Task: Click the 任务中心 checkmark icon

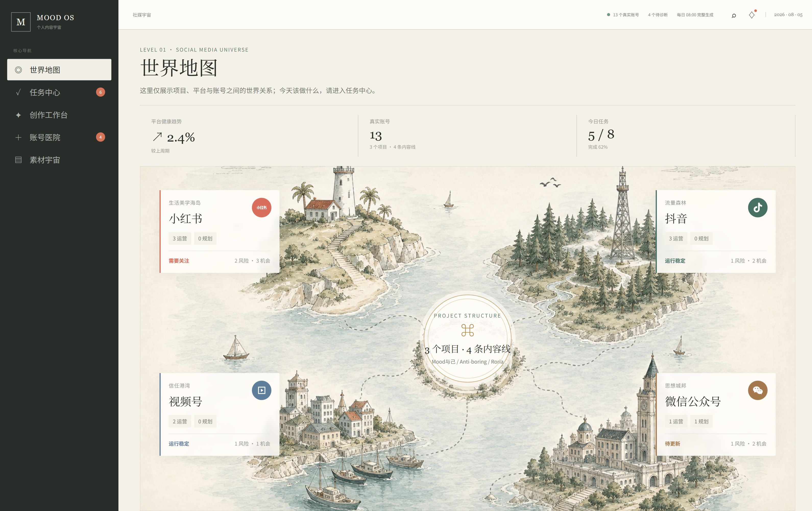Action: point(19,92)
